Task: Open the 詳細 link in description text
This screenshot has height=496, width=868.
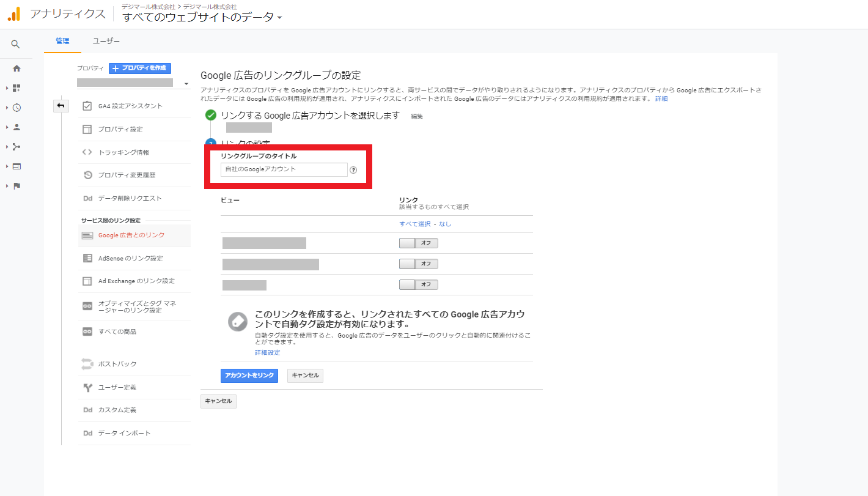Action: [661, 98]
